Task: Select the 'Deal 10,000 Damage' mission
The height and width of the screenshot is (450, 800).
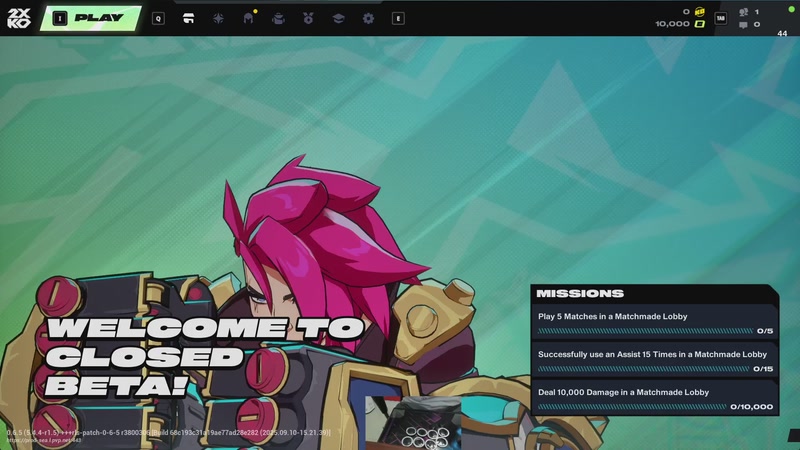Action: coord(655,398)
